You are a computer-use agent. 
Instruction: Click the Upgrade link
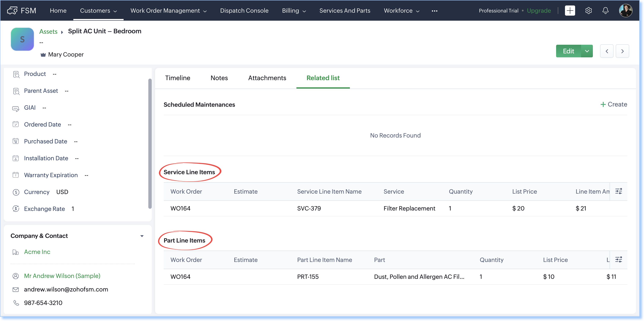click(x=539, y=11)
